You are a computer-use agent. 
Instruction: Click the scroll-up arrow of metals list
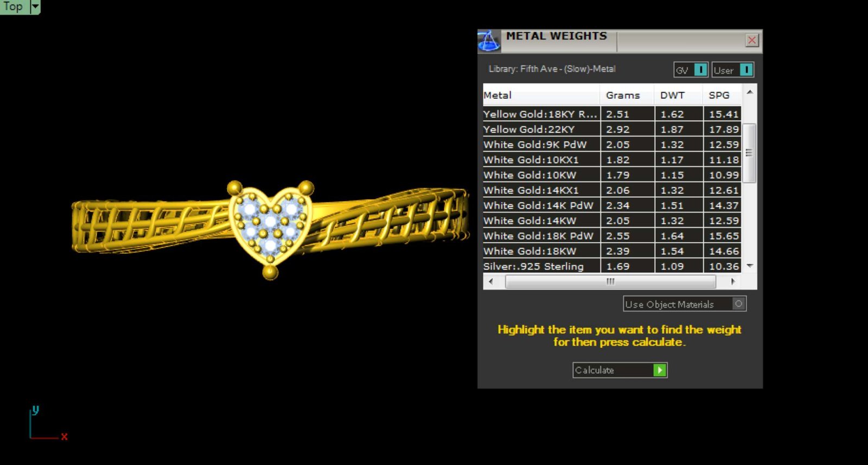749,92
